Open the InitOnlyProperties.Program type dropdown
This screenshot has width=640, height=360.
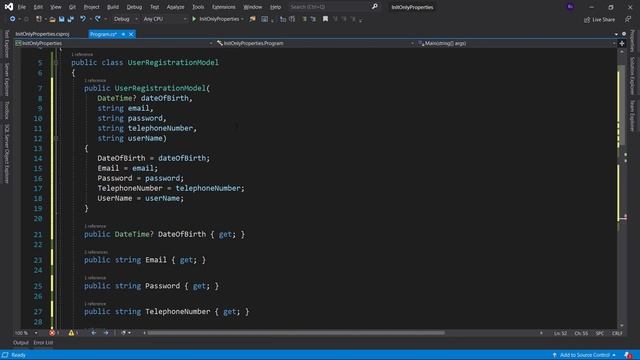pos(315,43)
